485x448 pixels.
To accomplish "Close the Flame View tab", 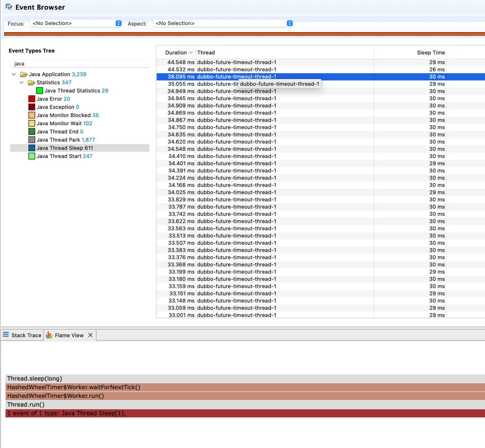I will point(90,335).
